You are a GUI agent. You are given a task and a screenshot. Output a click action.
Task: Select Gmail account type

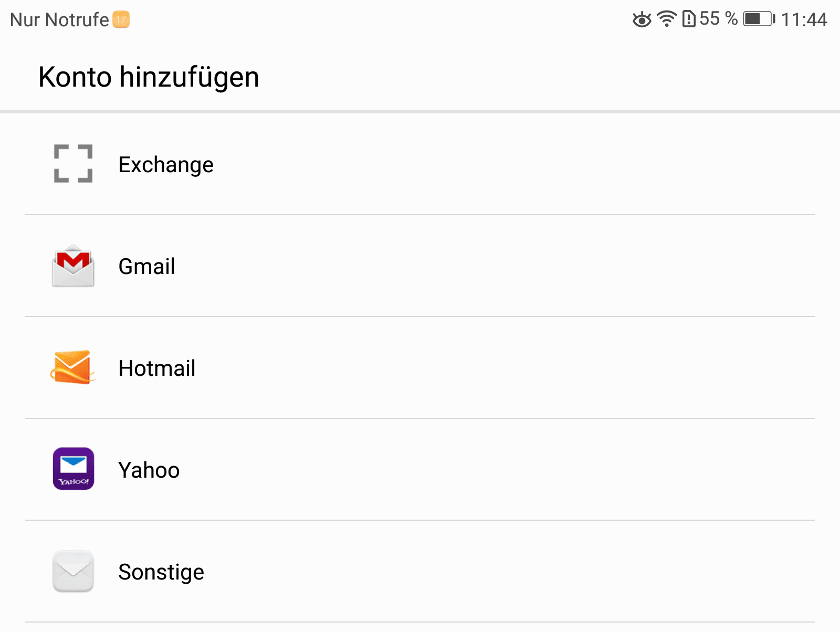420,266
